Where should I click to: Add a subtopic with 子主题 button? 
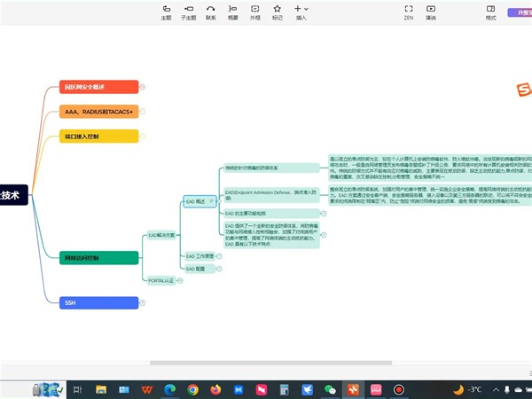189,12
